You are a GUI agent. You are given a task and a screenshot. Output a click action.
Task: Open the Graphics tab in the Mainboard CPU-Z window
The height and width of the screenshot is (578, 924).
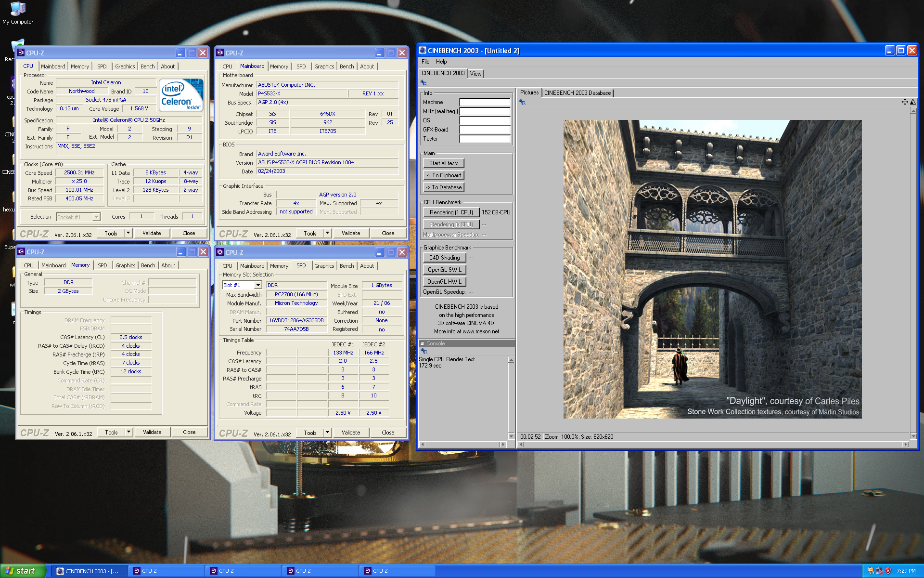324,66
